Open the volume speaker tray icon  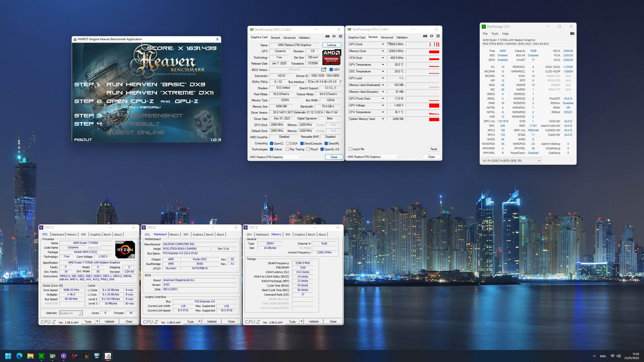(x=619, y=356)
